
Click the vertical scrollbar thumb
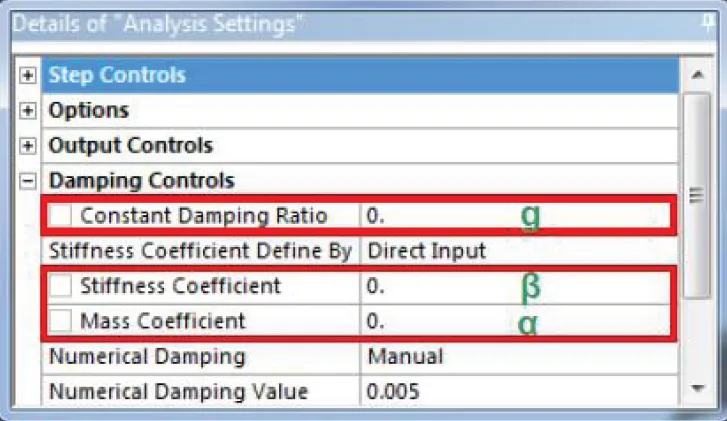696,195
